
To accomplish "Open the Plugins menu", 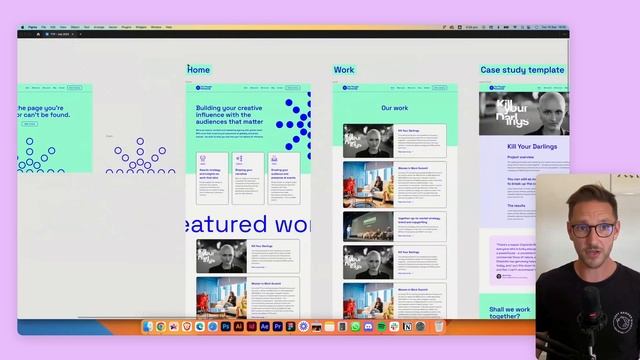I will (127, 27).
